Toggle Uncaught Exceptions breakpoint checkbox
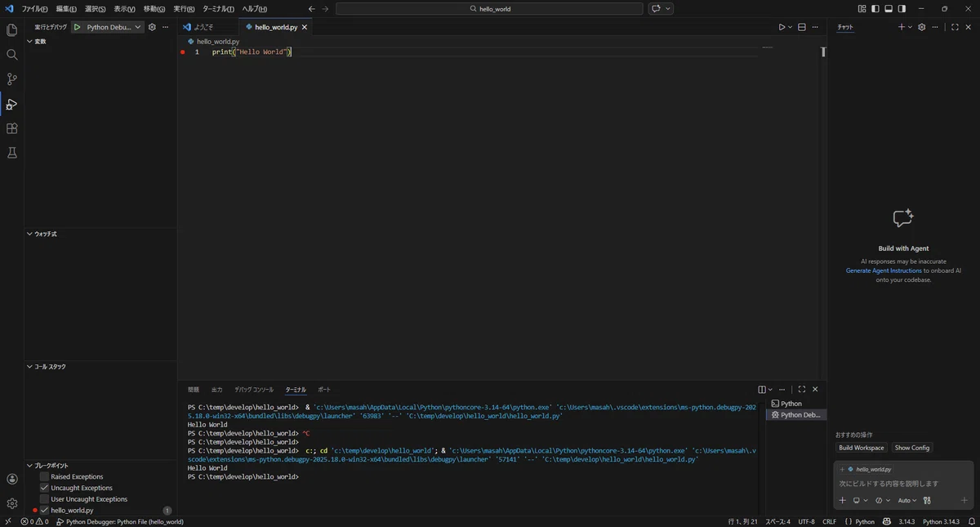The width and height of the screenshot is (980, 527). [45, 488]
